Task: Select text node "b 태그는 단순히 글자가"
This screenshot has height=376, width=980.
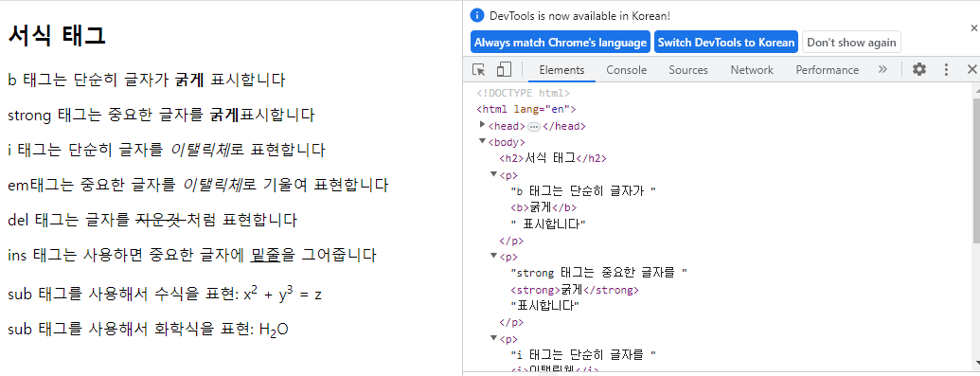Action: tap(583, 190)
